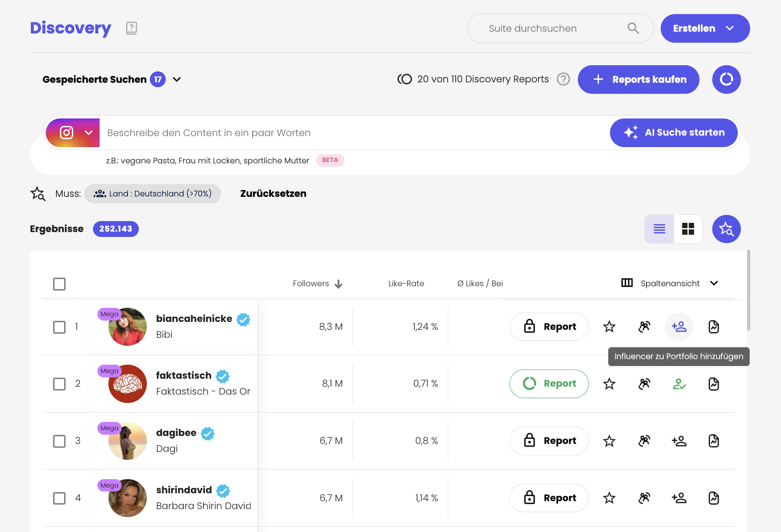Image resolution: width=781 pixels, height=532 pixels.
Task: Click the round refresh reports icon button
Action: pos(726,79)
